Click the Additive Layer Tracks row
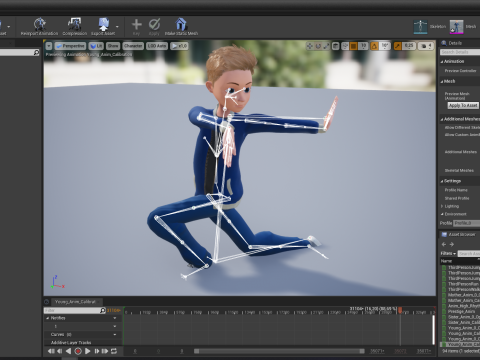This screenshot has width=480, height=360. (83, 342)
